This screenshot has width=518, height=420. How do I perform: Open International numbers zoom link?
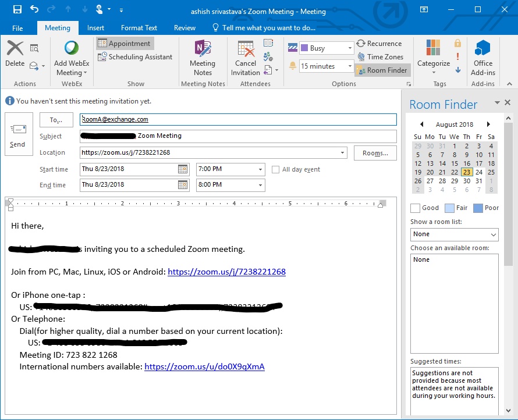204,367
